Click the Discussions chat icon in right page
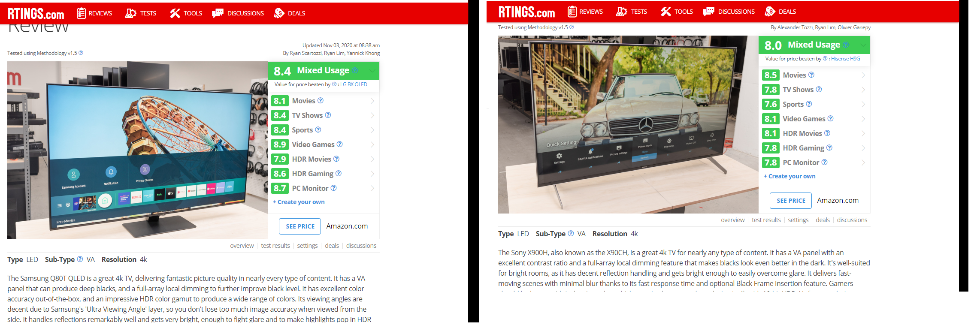The width and height of the screenshot is (980, 328). pos(708,12)
